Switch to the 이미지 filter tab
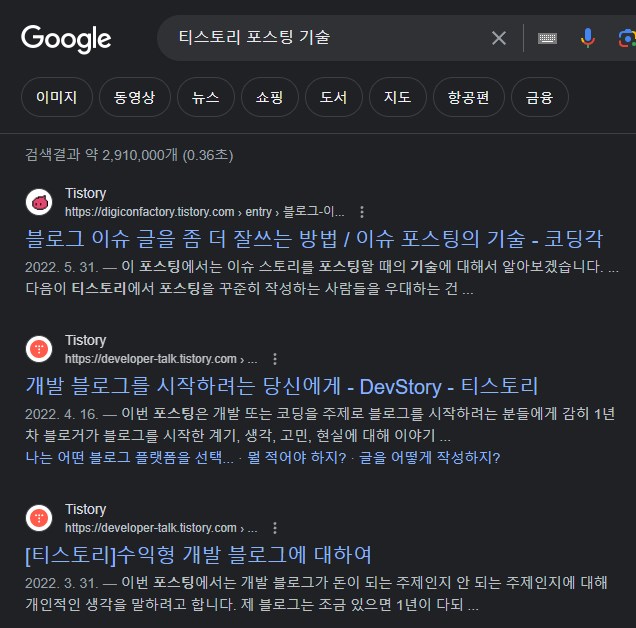Image resolution: width=636 pixels, height=628 pixels. click(x=57, y=97)
